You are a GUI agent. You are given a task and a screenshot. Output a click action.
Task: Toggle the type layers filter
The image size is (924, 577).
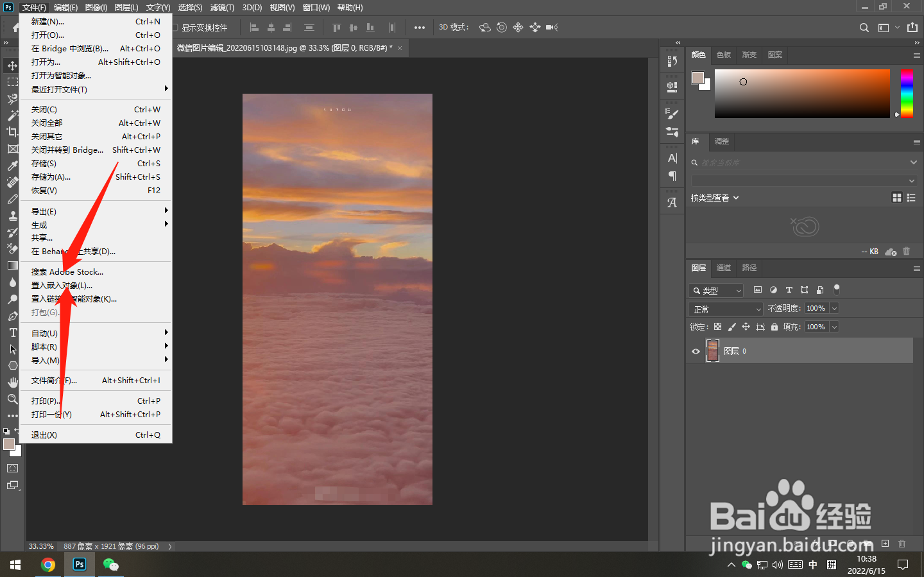[789, 290]
